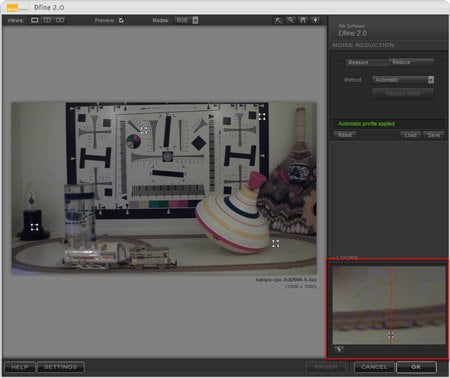Select the arrow pointer tool
Viewport: 450px width, 378px height.
point(278,20)
